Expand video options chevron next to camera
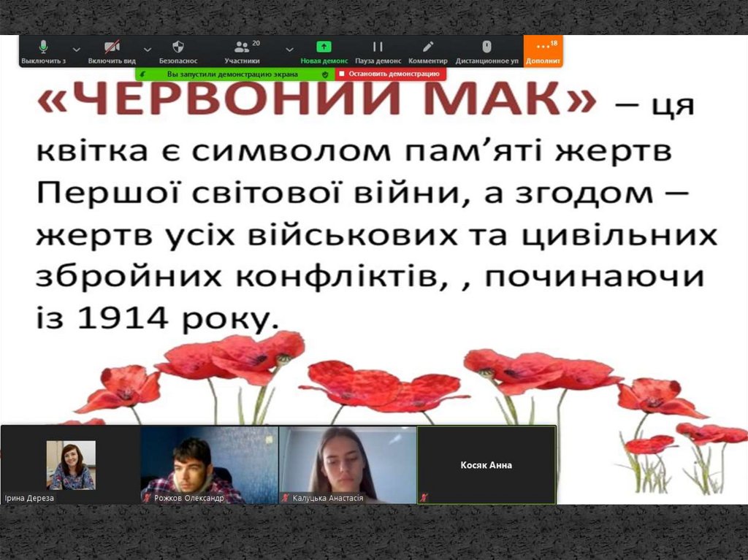 pos(148,50)
